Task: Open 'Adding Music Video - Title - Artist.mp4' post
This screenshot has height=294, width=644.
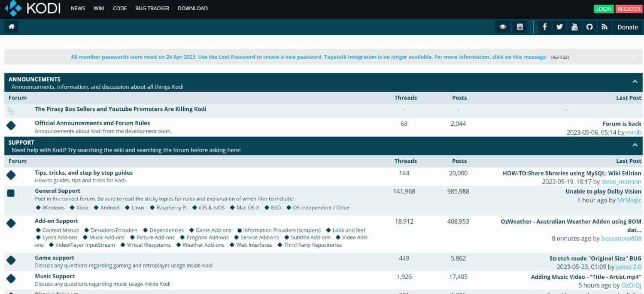Action: pyautogui.click(x=586, y=277)
